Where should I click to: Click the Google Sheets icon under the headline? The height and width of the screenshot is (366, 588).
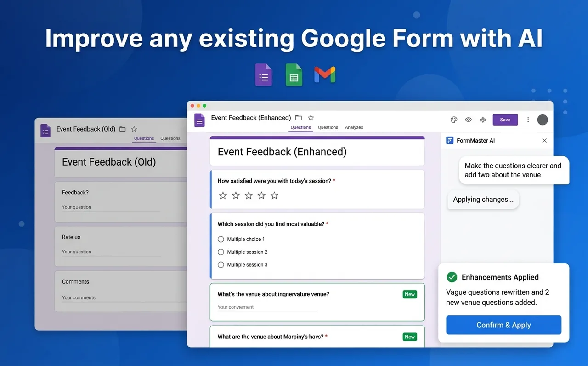(x=294, y=75)
